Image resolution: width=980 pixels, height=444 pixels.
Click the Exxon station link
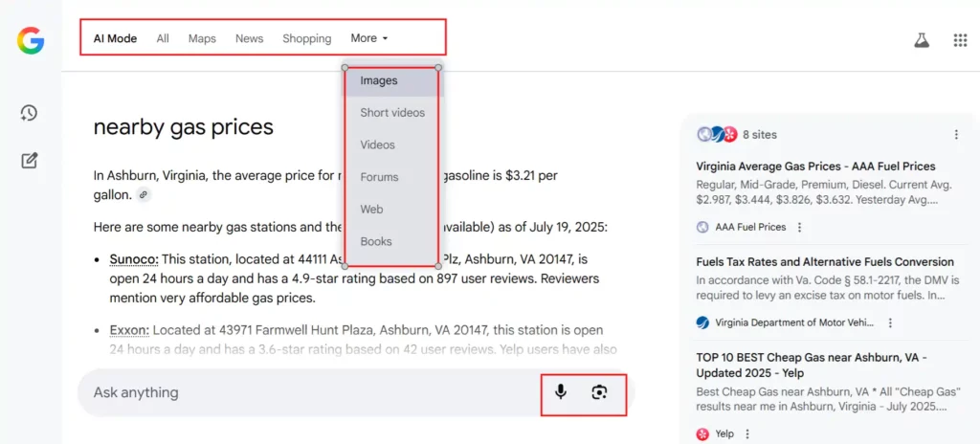click(129, 329)
